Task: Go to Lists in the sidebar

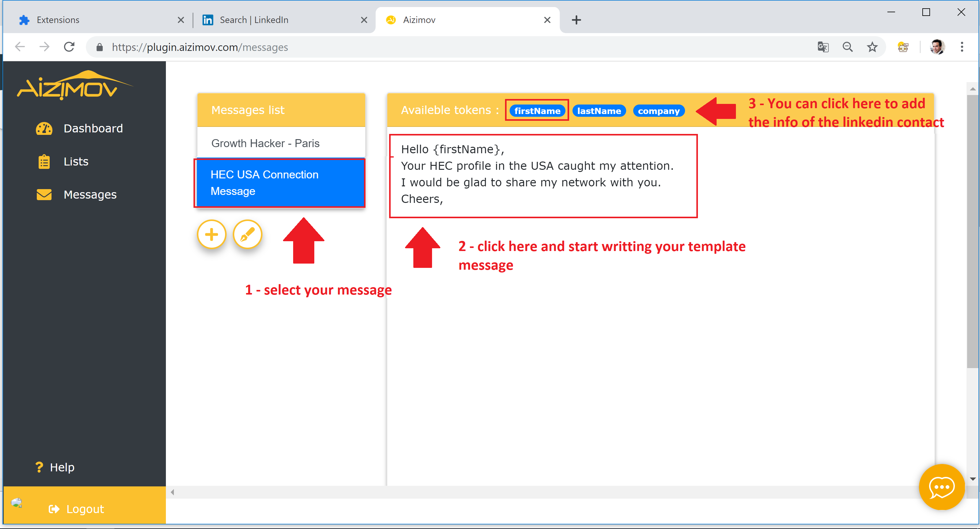Action: coord(76,162)
